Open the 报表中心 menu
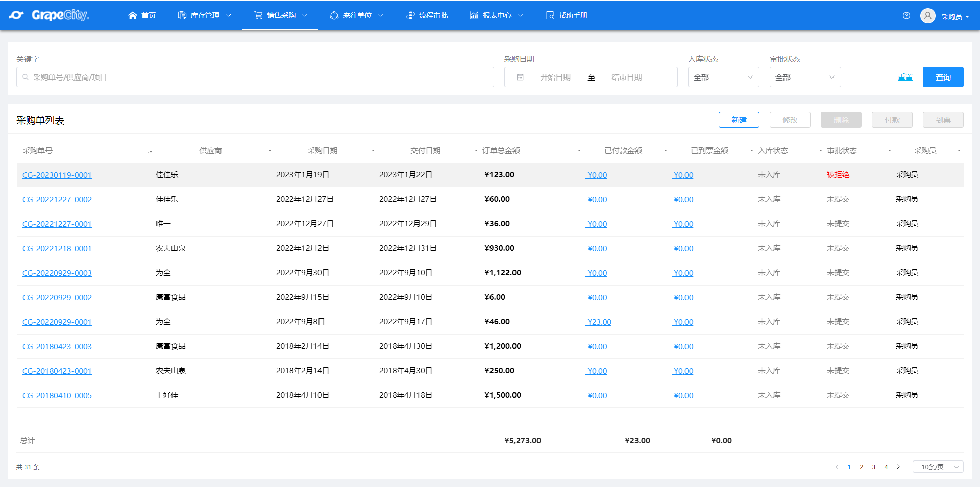Viewport: 980px width, 487px height. click(x=496, y=15)
